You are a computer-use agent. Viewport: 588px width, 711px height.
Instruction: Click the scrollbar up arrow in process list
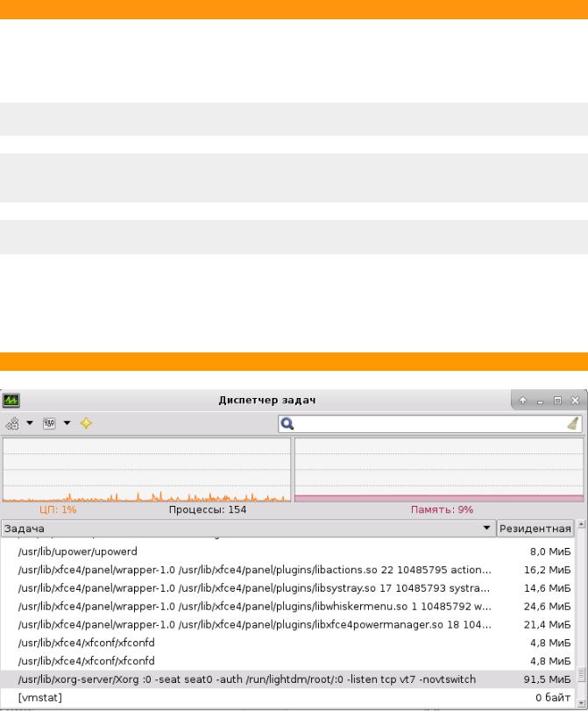click(581, 524)
